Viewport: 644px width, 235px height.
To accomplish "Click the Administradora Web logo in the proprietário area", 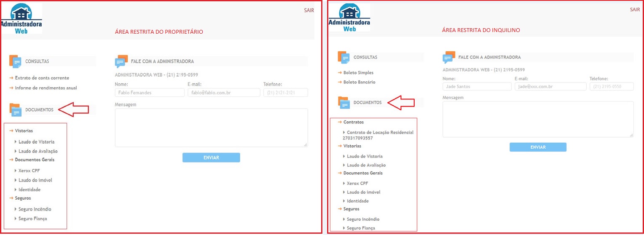I will (21, 19).
